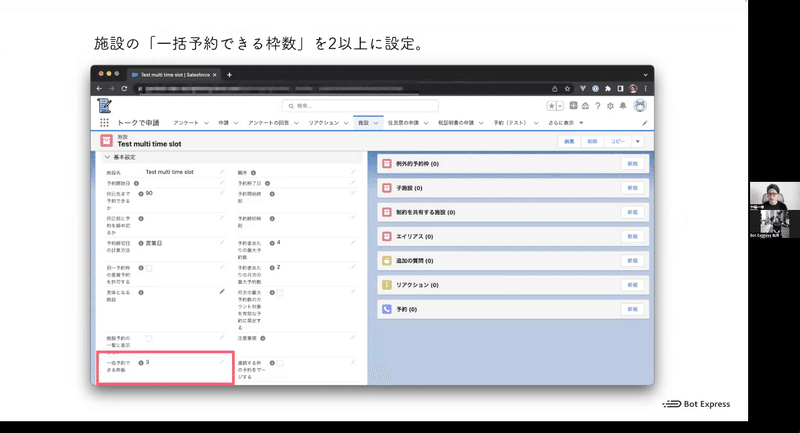Viewport: 800px width, 433px height.
Task: Toggle the 月次の最大予約数のカウント対象 checkbox
Action: click(280, 293)
